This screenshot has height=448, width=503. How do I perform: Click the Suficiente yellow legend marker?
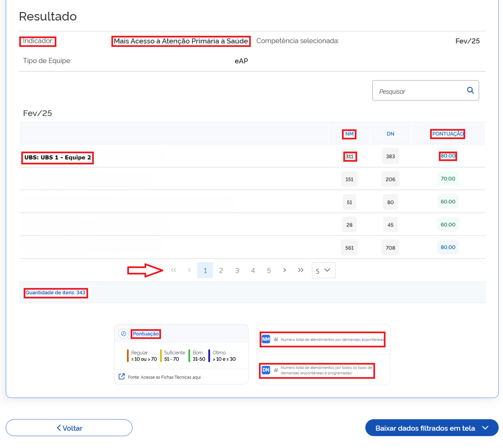161,356
